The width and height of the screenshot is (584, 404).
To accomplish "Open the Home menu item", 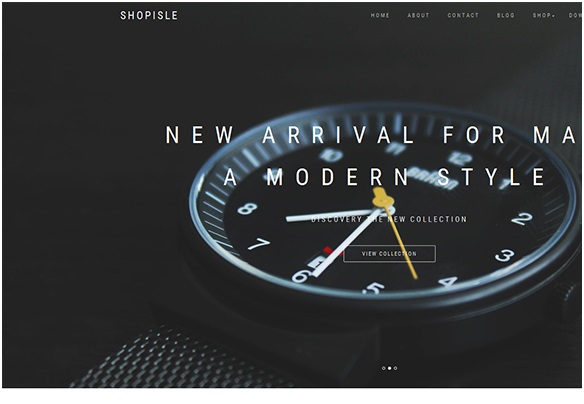I will click(380, 15).
